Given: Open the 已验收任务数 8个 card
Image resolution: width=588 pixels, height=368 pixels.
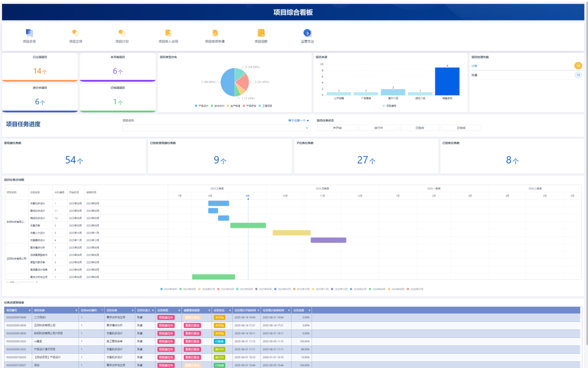Looking at the screenshot, I should (512, 156).
